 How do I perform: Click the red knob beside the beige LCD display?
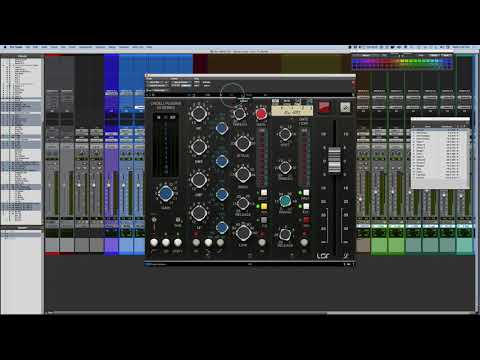pyautogui.click(x=261, y=114)
